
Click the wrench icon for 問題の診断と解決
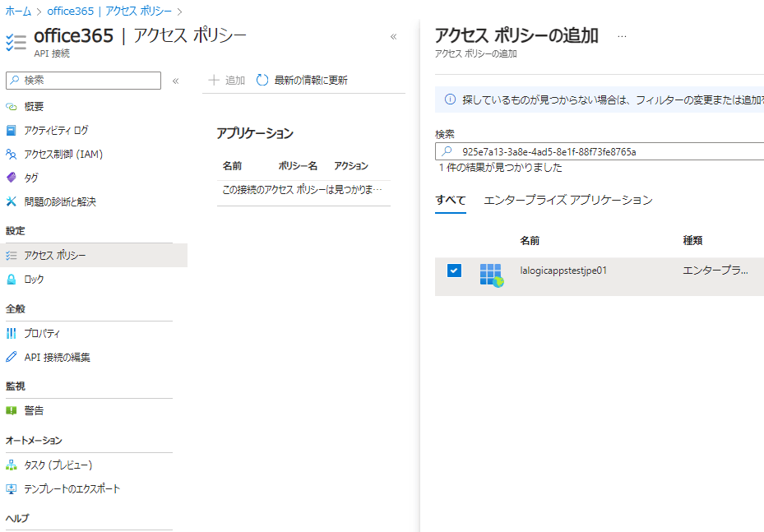pyautogui.click(x=12, y=201)
